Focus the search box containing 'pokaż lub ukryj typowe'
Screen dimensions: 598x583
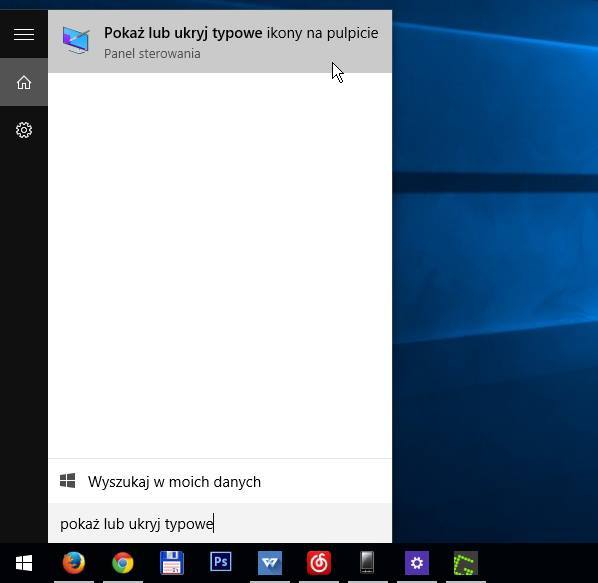tap(220, 523)
